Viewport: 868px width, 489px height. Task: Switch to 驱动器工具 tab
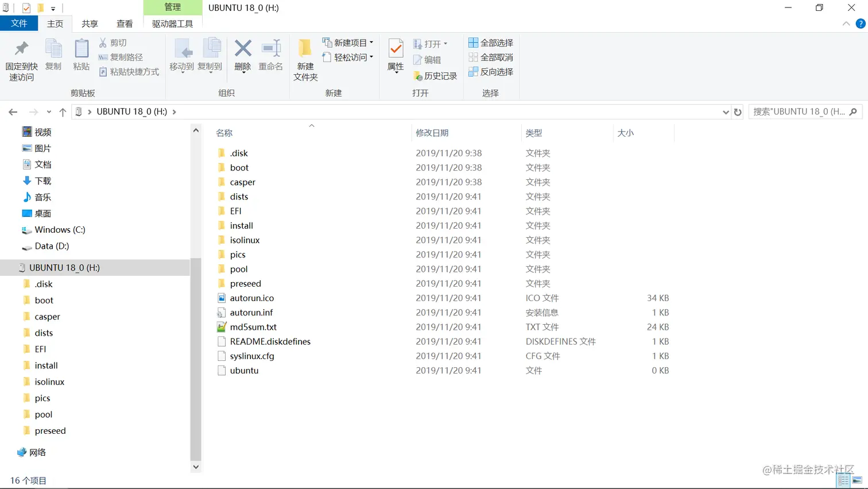172,24
